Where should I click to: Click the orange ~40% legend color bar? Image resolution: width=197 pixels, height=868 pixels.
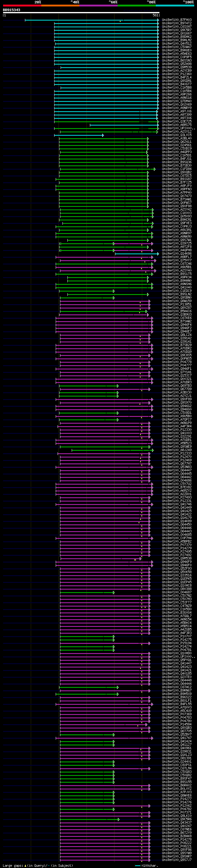click(x=60, y=6)
